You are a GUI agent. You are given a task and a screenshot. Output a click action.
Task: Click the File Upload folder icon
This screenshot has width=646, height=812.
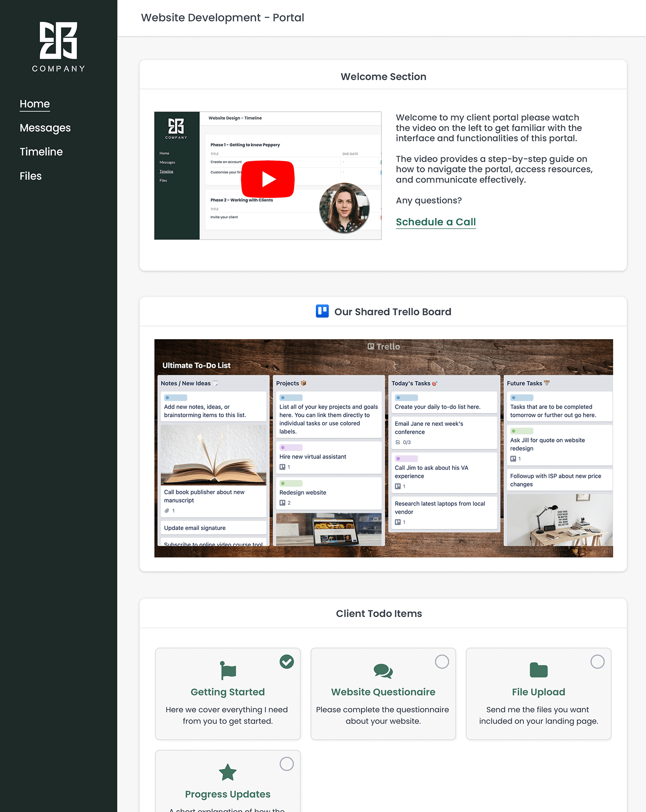tap(539, 670)
